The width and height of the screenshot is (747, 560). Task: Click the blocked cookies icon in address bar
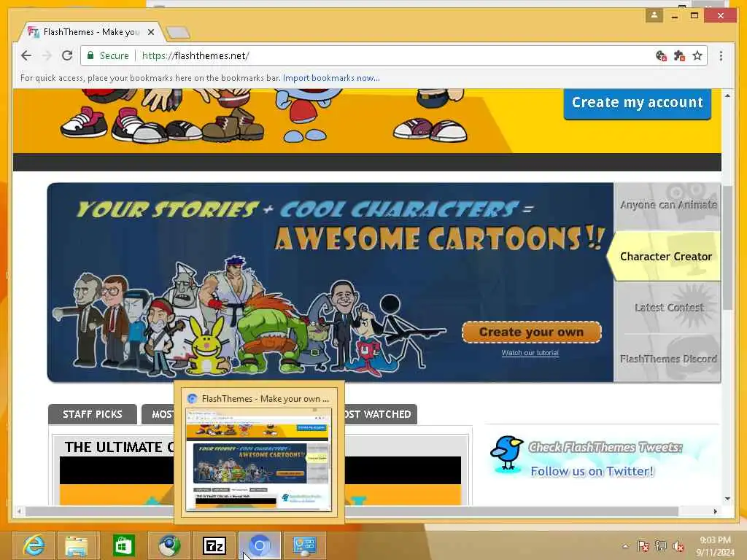661,55
